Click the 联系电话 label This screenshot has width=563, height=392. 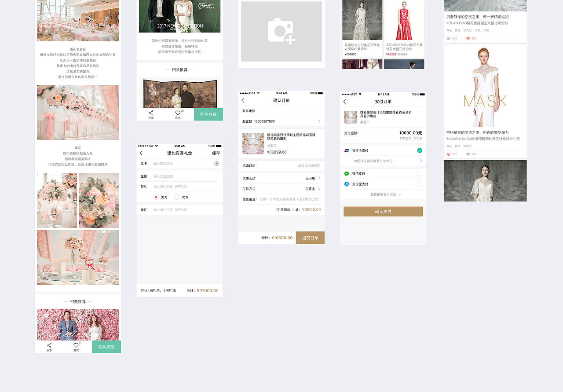[x=249, y=111]
